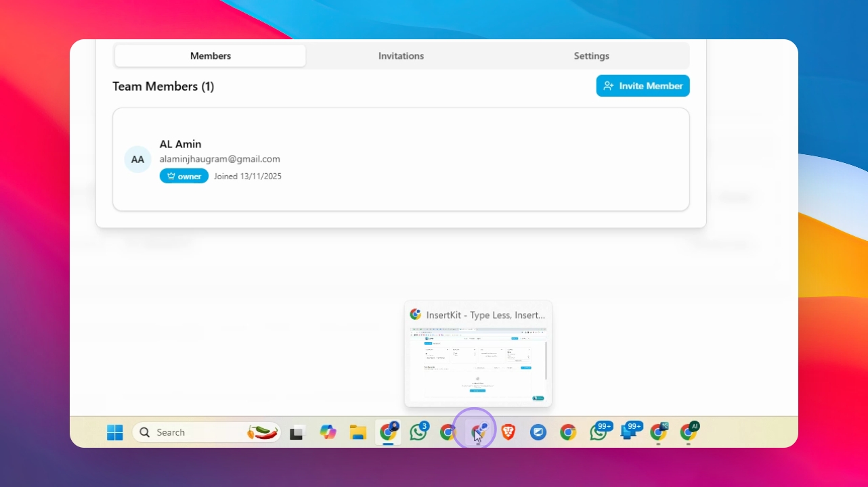Open the blue app with 99+ badge
868x487 pixels.
coord(630,432)
